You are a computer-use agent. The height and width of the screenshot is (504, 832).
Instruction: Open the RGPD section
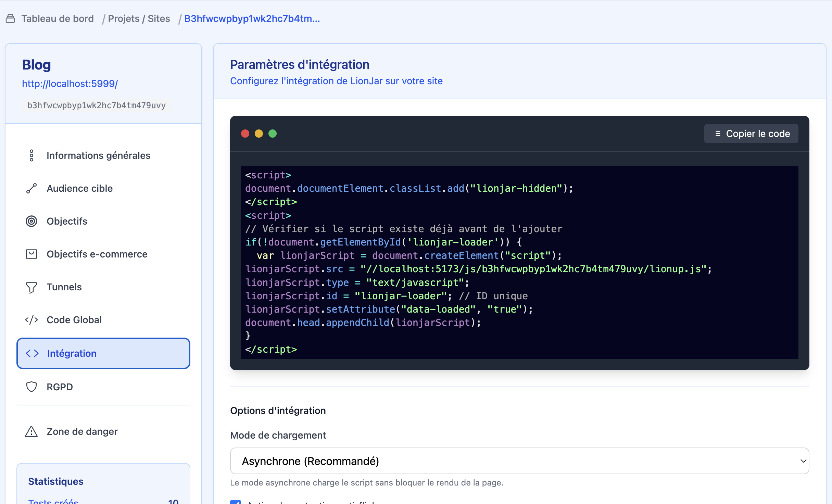(x=103, y=387)
